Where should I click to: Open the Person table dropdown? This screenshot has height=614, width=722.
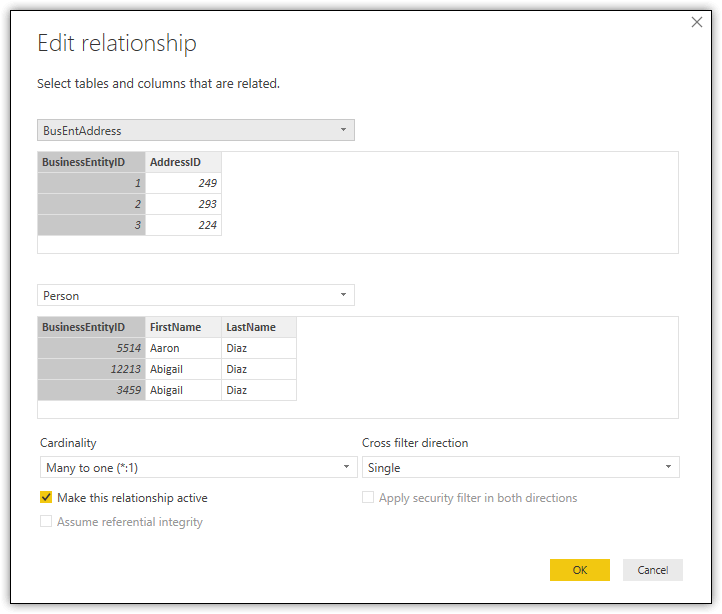point(196,295)
